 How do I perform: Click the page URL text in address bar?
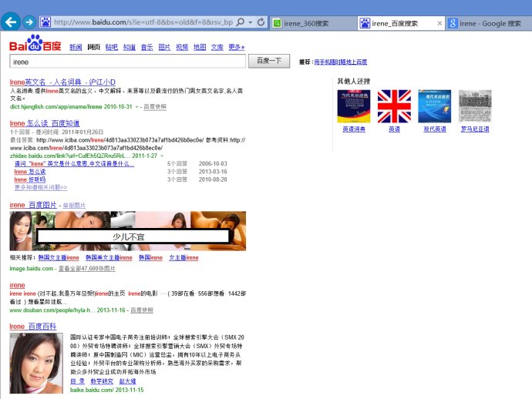tap(143, 22)
